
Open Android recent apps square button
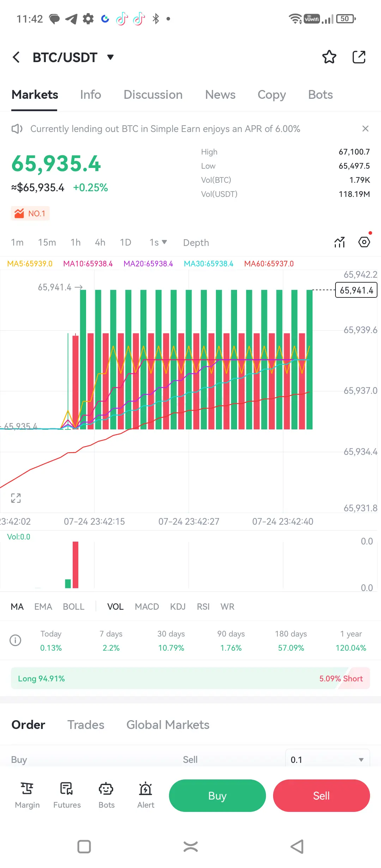pos(84,846)
